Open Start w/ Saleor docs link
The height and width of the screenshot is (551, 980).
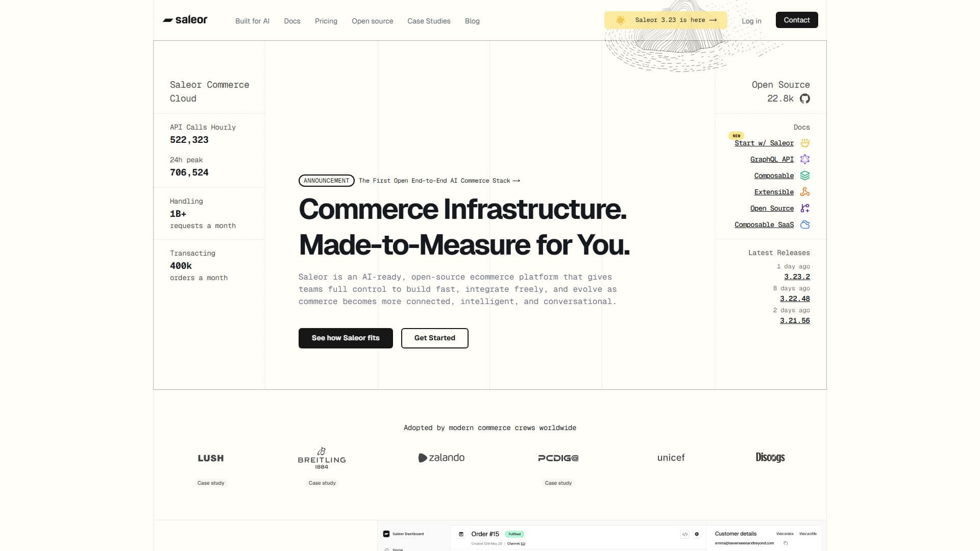764,143
